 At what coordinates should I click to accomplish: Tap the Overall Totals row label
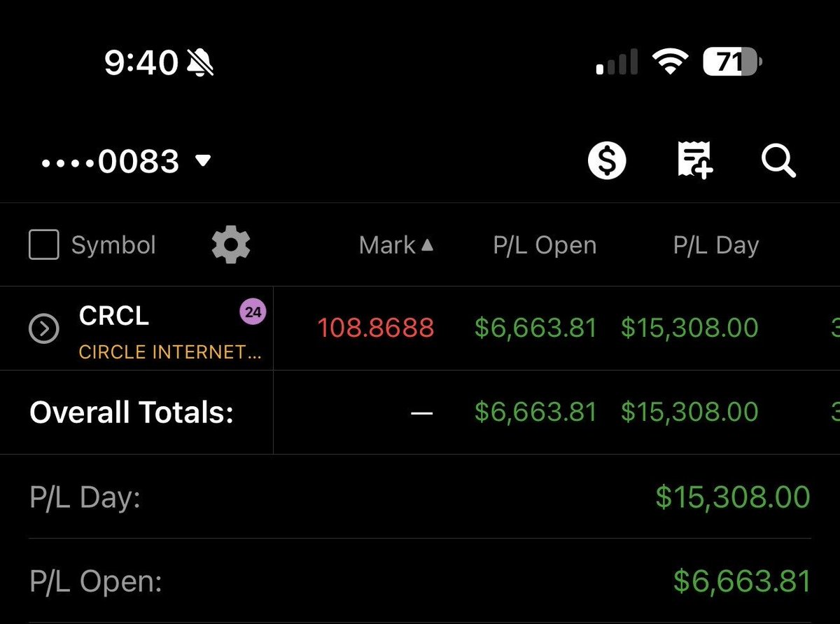(132, 412)
